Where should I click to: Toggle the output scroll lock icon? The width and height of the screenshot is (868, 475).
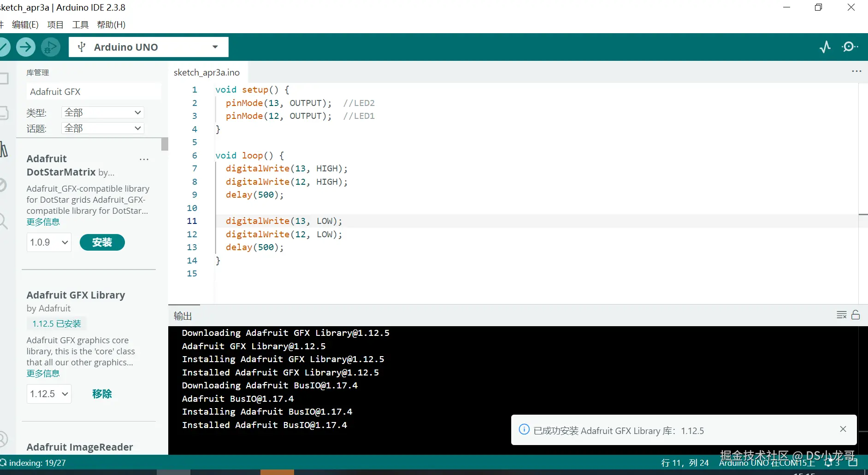coord(856,315)
